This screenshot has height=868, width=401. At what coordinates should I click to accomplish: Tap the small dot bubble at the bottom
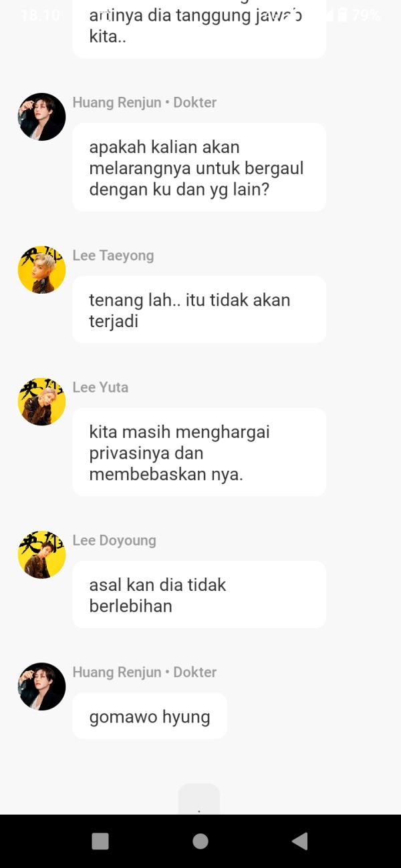(199, 799)
